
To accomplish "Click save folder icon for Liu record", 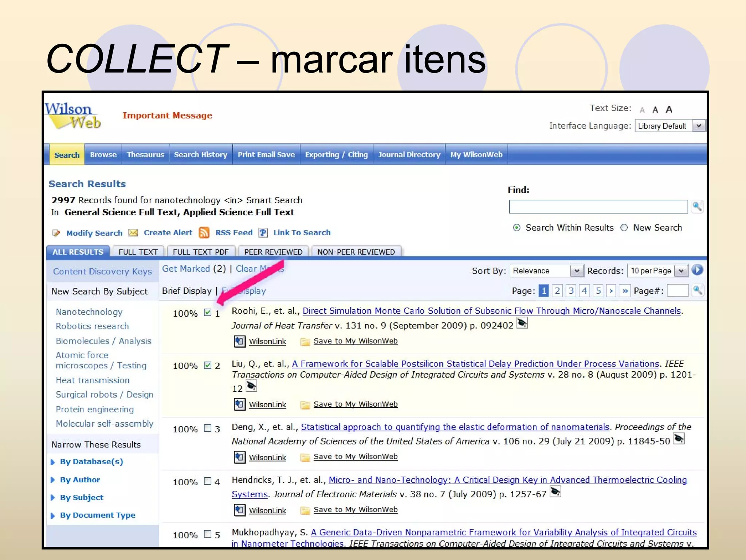I will 305,405.
